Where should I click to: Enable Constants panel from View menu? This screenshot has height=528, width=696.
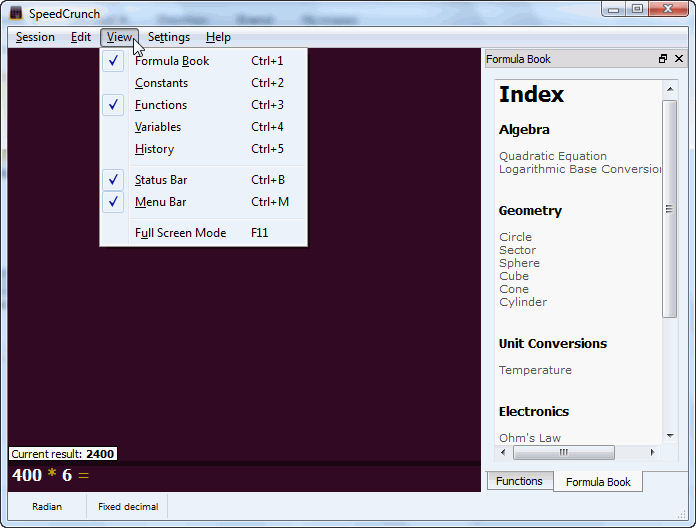click(203, 83)
